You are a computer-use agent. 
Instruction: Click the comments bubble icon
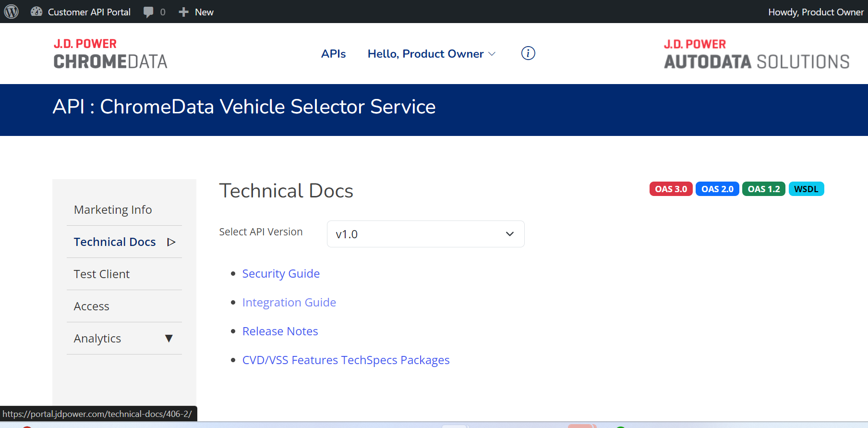[x=149, y=12]
